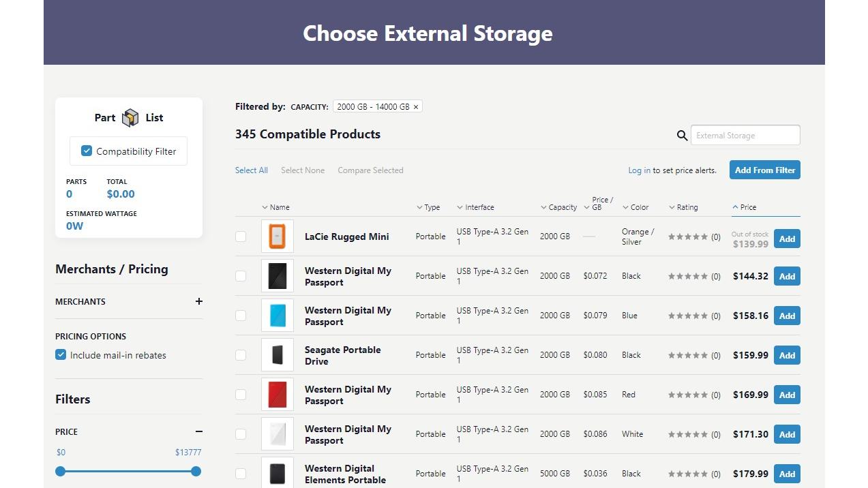Click the 5000 GB capacity cell
The height and width of the screenshot is (488, 868).
click(555, 474)
